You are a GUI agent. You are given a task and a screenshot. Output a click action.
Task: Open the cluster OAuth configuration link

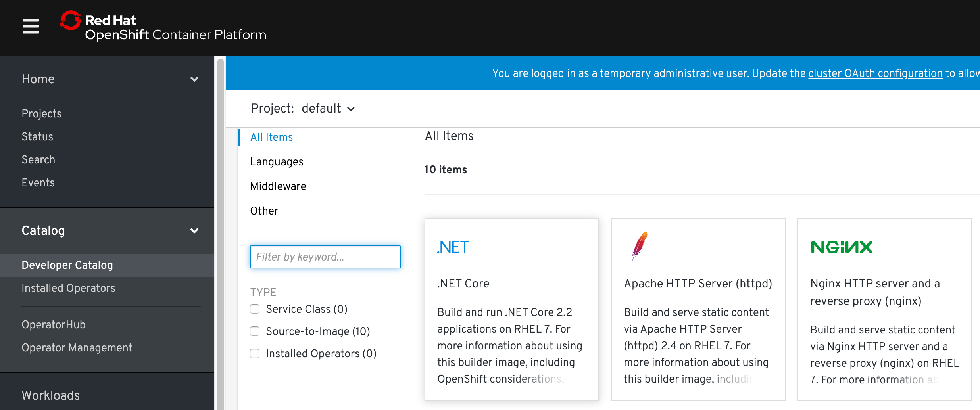point(875,73)
